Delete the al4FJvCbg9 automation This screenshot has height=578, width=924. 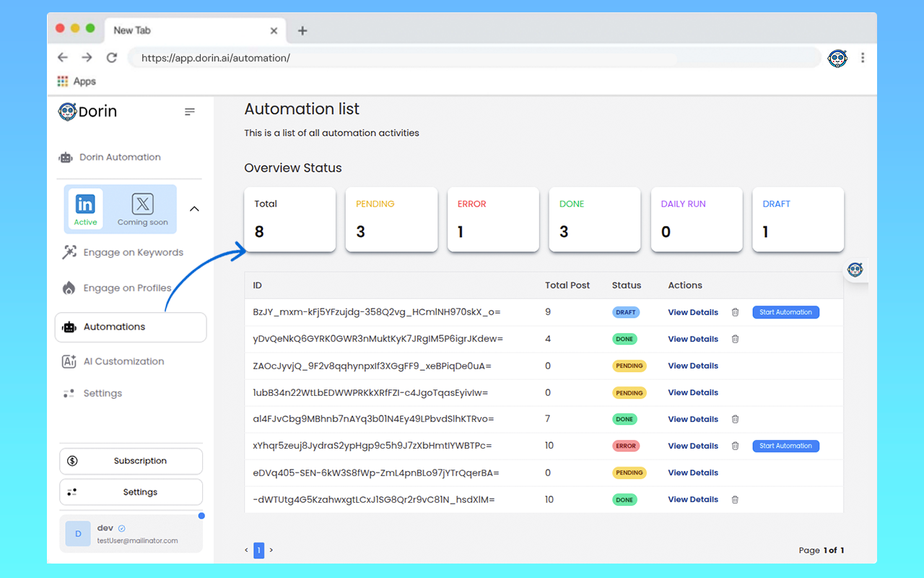[735, 419]
